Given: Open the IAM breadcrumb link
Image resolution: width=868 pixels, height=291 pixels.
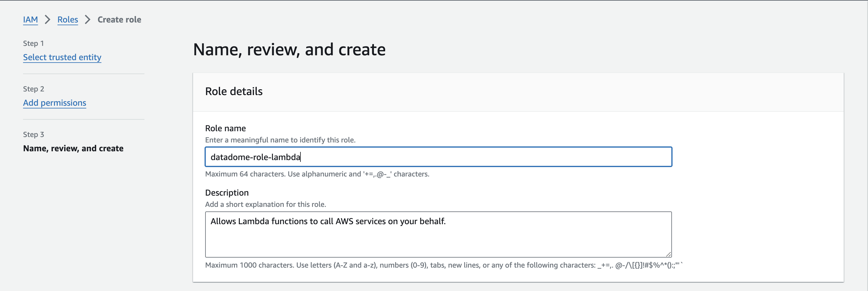Looking at the screenshot, I should [x=30, y=19].
